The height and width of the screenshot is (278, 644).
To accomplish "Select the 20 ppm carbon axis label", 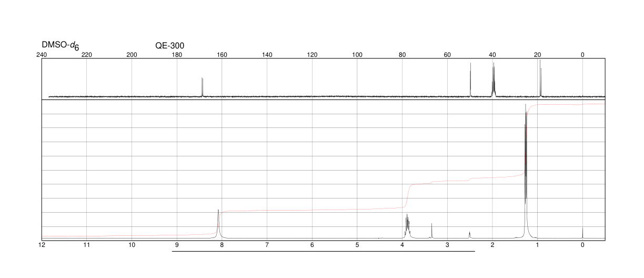I will coord(537,55).
